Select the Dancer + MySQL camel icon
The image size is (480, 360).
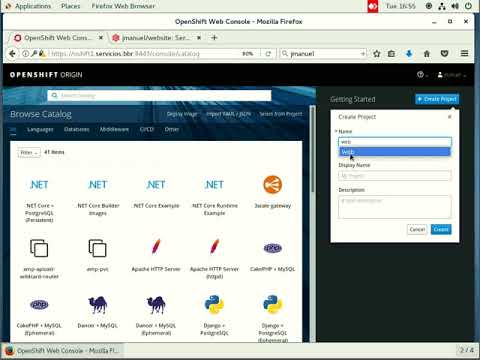[97, 305]
